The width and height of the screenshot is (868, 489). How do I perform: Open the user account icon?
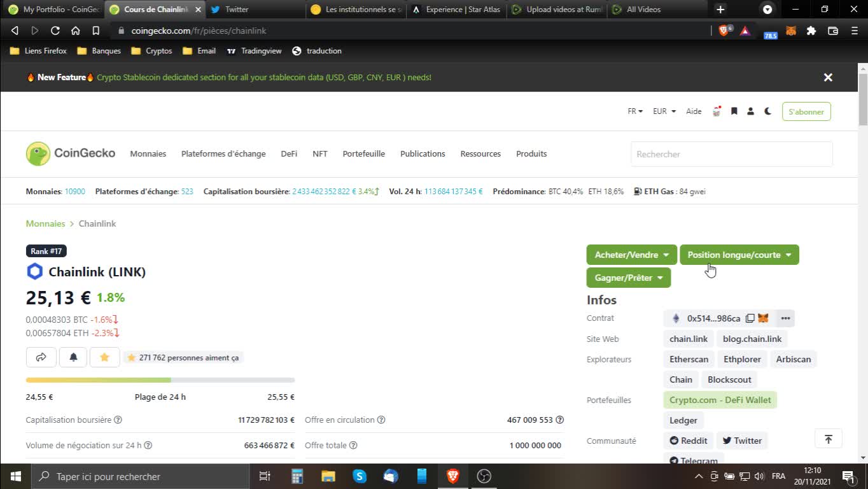[751, 111]
